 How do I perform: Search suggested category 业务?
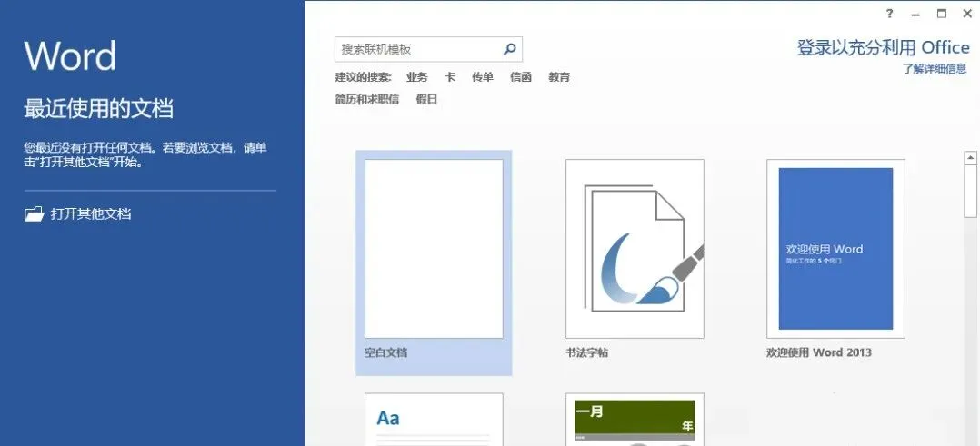coord(417,77)
